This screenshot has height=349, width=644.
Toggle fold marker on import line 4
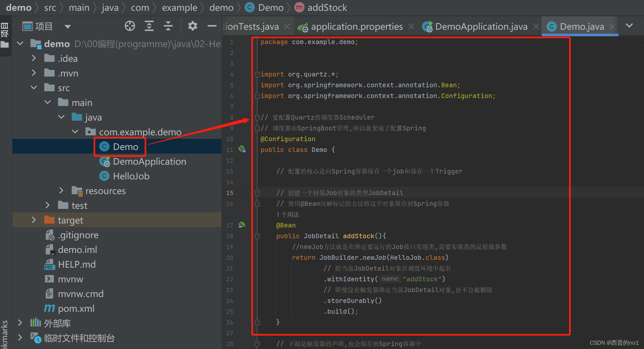tap(257, 75)
